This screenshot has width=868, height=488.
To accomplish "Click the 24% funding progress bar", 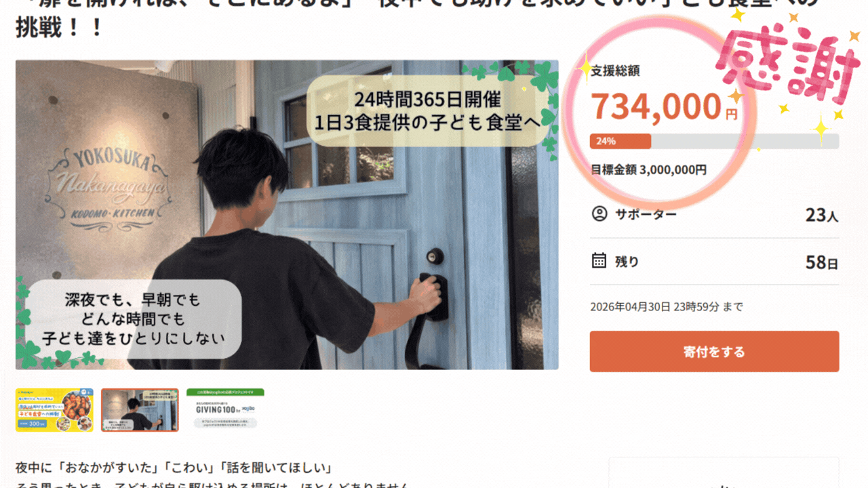I will click(x=714, y=141).
